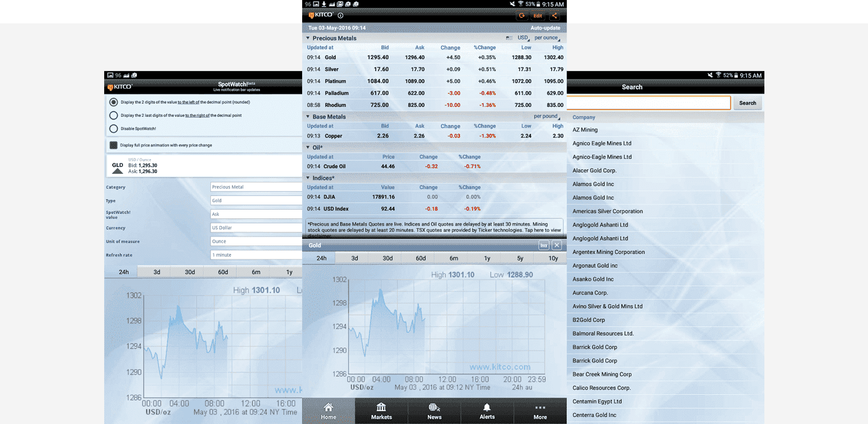Tap the Silver row in Precious Metals
Screen dimensions: 868x424
[x=435, y=69]
